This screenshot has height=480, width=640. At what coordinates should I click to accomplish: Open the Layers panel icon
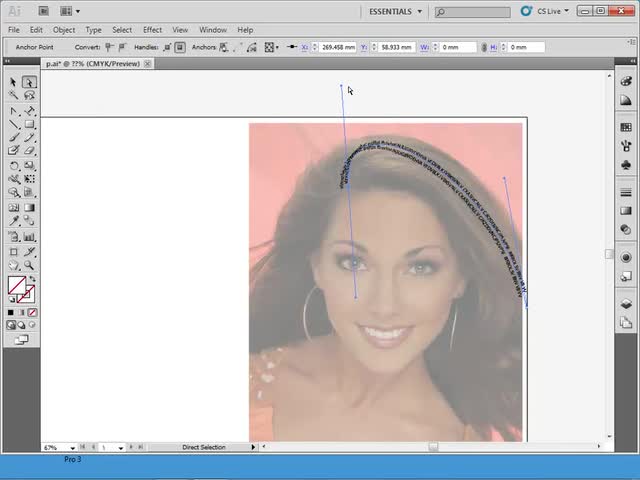(626, 304)
